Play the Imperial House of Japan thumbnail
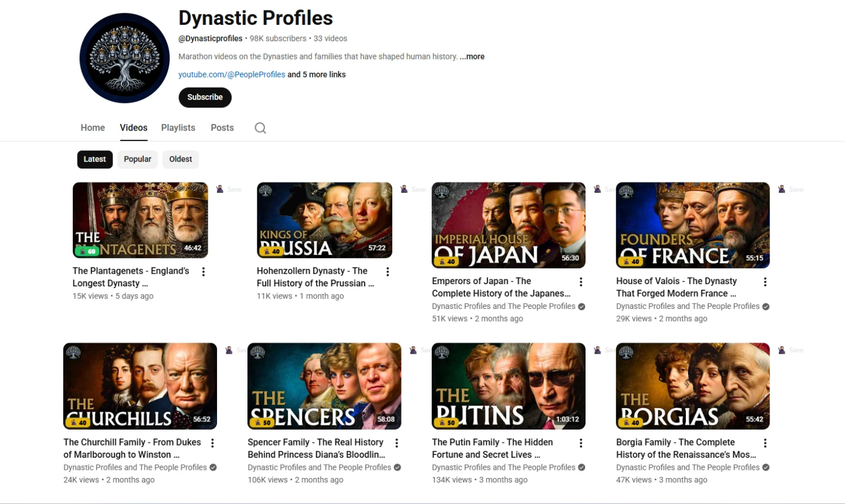The height and width of the screenshot is (504, 845). pyautogui.click(x=508, y=225)
